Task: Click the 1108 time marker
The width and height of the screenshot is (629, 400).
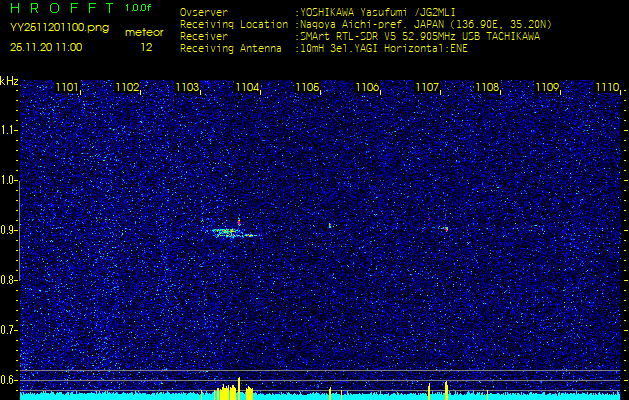Action: click(487, 87)
